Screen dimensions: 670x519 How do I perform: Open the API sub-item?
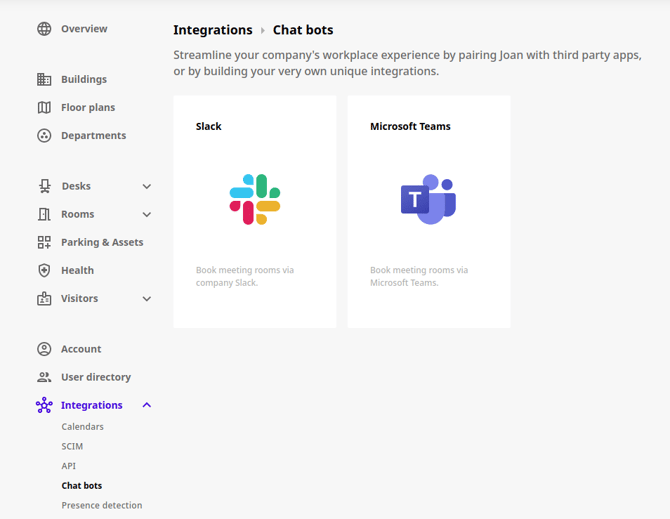69,466
